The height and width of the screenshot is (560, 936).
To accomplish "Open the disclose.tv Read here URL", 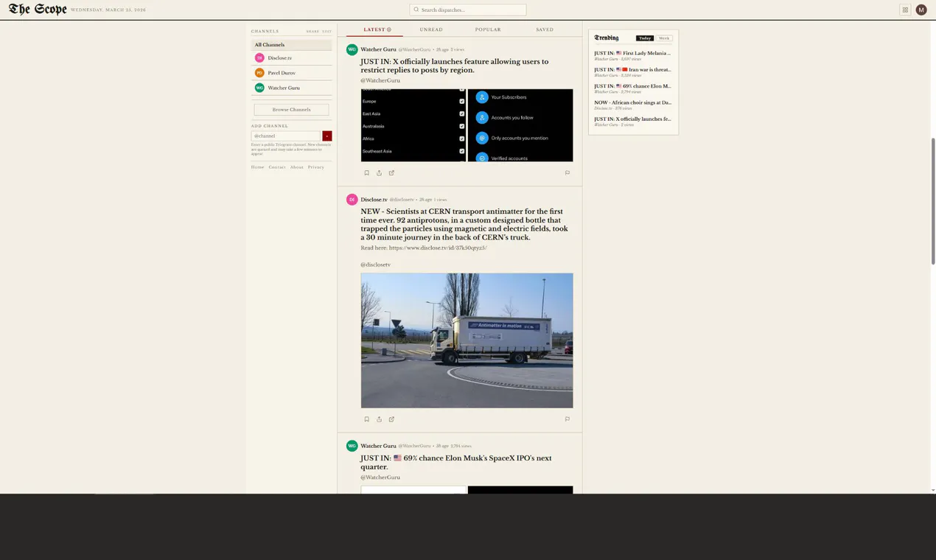I will tap(438, 248).
